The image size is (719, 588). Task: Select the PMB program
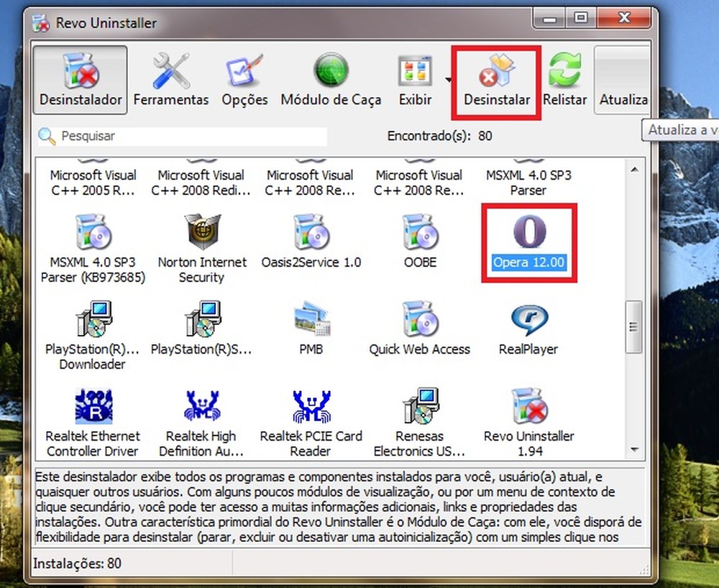[311, 329]
